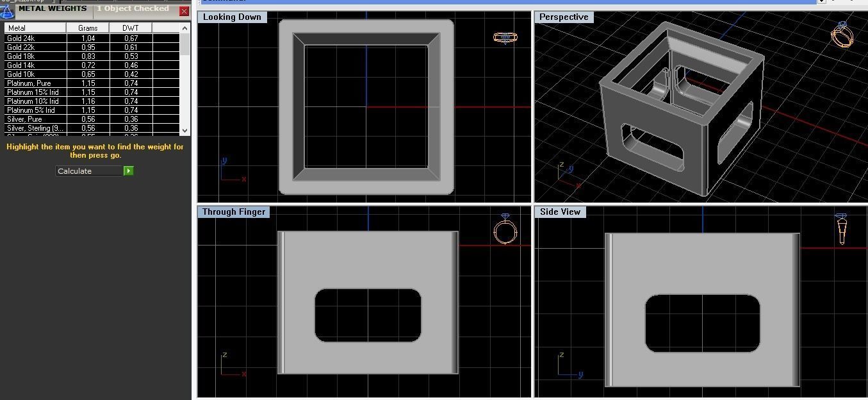Activate the Looking Down viewport title

pos(232,17)
